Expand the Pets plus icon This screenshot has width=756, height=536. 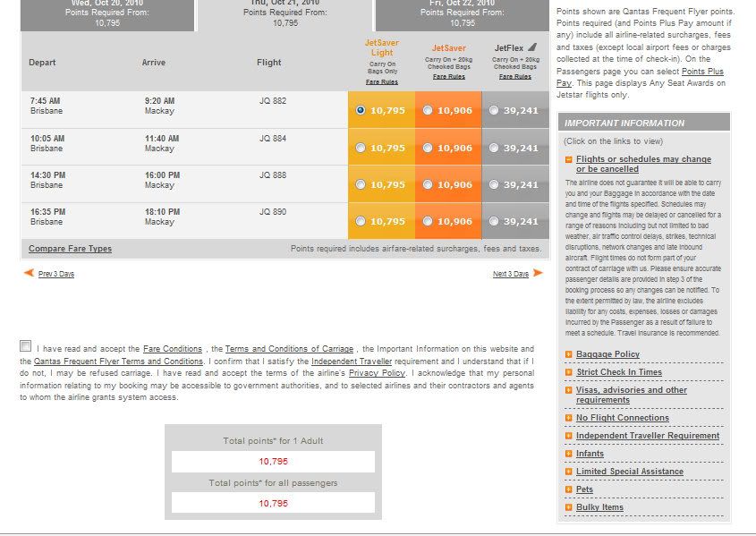(x=568, y=489)
